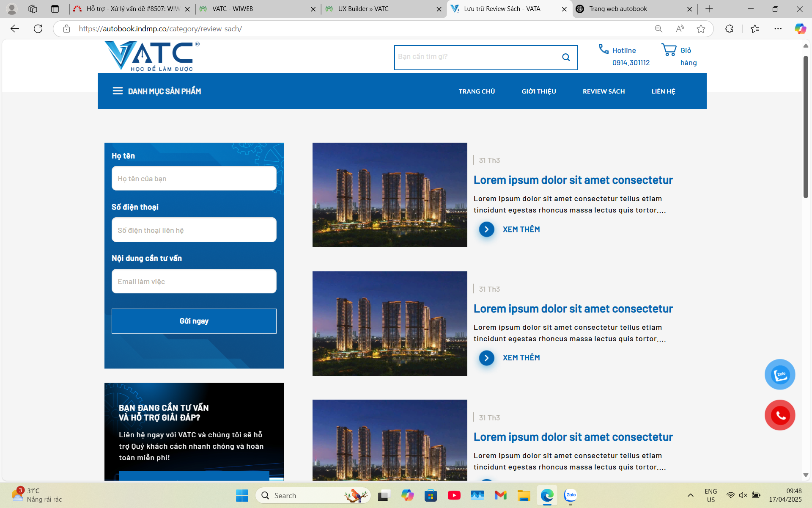
Task: Switch to Hỗ trợ - Xử lý vấn đề #8507 tab
Action: pos(132,9)
